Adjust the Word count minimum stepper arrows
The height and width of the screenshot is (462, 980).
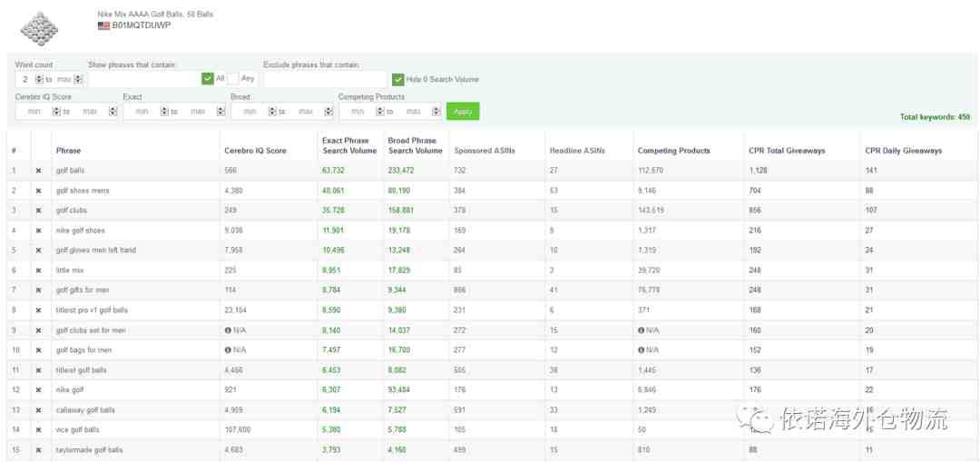tap(39, 79)
